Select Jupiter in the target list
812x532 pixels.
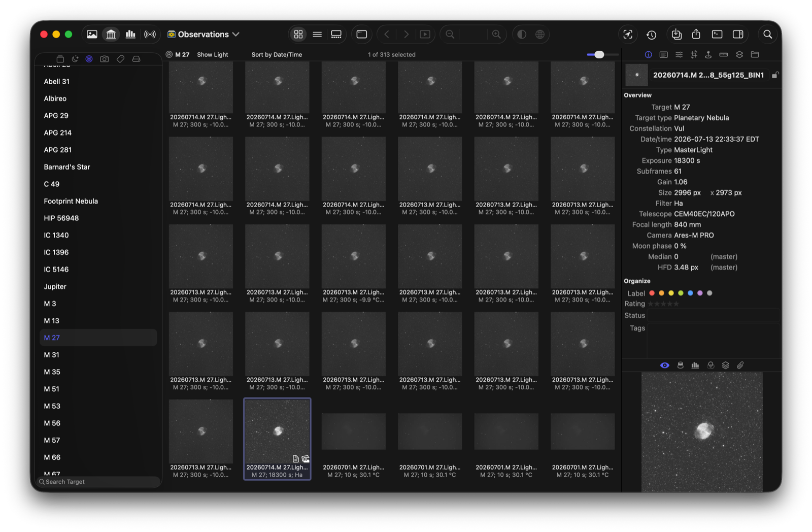click(x=98, y=286)
